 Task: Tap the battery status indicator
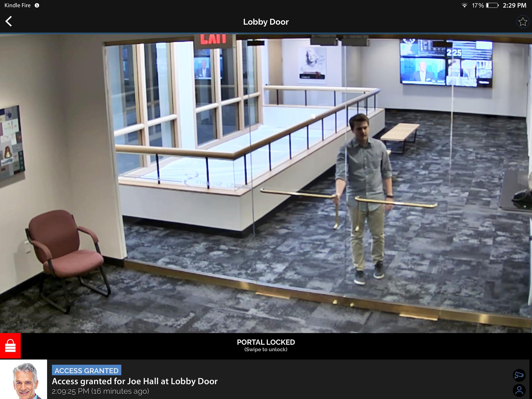(492, 5)
